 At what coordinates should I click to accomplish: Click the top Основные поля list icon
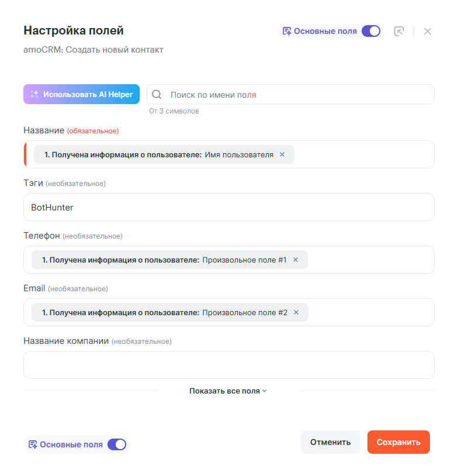287,32
